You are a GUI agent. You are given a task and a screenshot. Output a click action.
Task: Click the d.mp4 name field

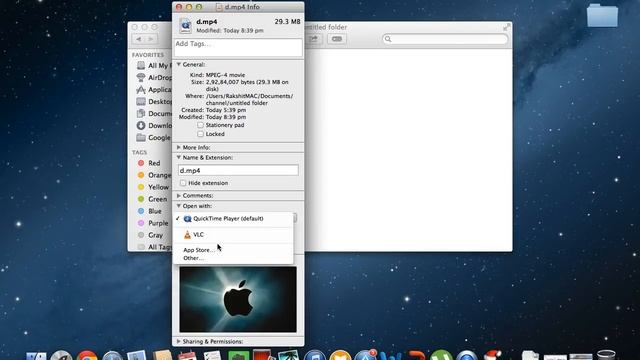point(238,170)
